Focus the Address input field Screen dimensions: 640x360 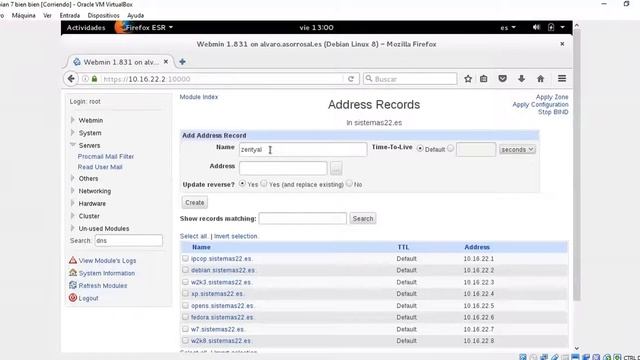coord(283,168)
